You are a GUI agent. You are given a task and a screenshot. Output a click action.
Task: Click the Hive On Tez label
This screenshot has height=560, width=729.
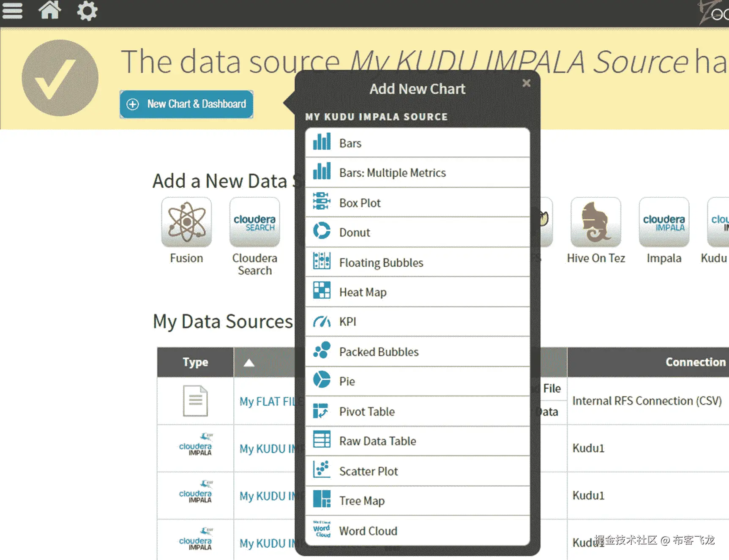click(596, 258)
